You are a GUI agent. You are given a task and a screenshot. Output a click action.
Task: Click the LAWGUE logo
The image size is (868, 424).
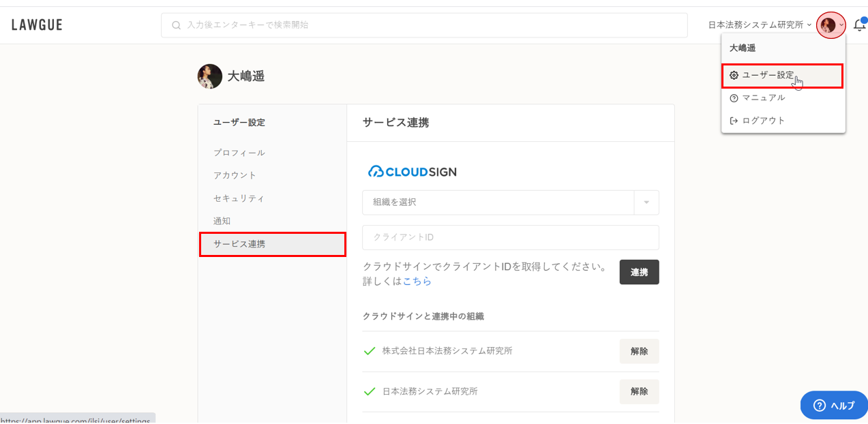(37, 25)
